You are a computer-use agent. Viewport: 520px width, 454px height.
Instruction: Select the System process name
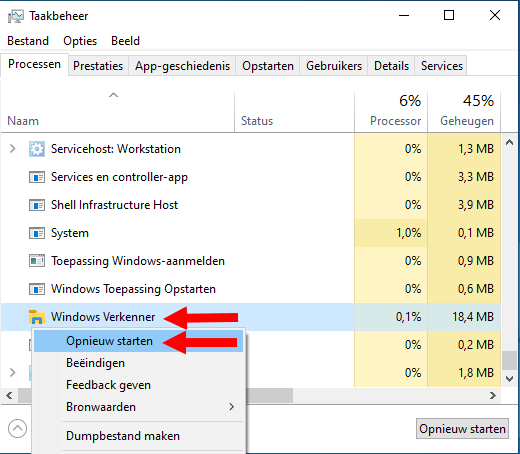[70, 233]
